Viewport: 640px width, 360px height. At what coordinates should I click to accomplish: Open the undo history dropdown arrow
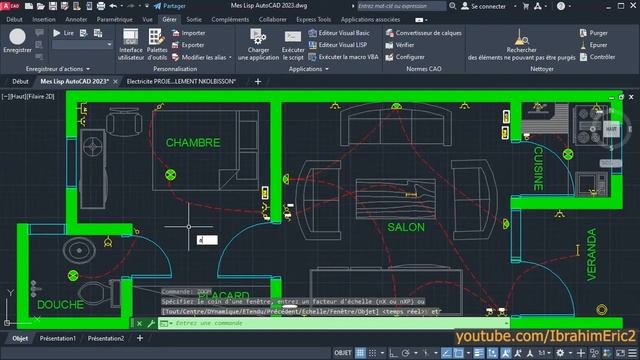point(122,6)
